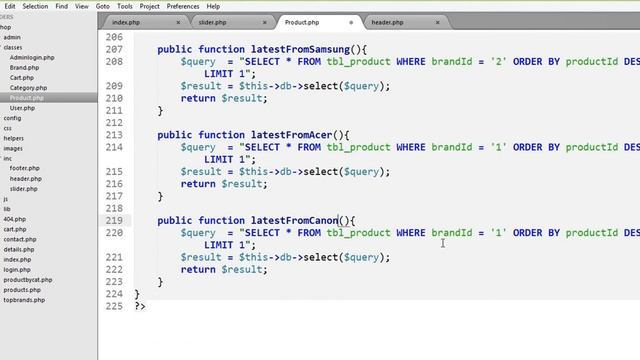Switch to the slider.php tab
Screen dimensions: 640x360
(212, 22)
